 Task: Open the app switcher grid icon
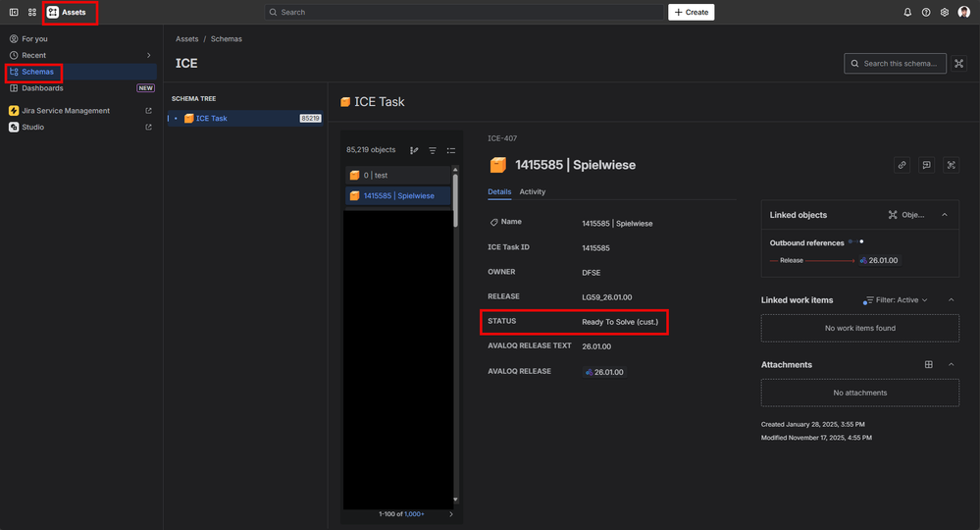[x=31, y=12]
